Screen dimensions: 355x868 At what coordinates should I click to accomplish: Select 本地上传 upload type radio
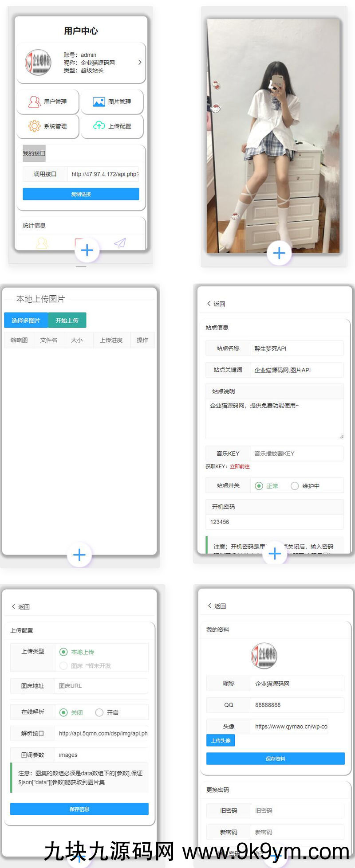tap(63, 652)
